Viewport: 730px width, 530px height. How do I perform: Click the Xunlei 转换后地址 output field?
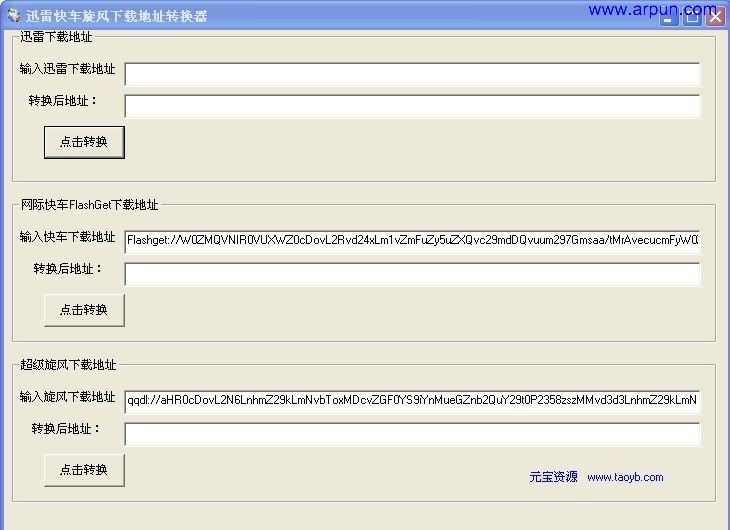click(412, 106)
